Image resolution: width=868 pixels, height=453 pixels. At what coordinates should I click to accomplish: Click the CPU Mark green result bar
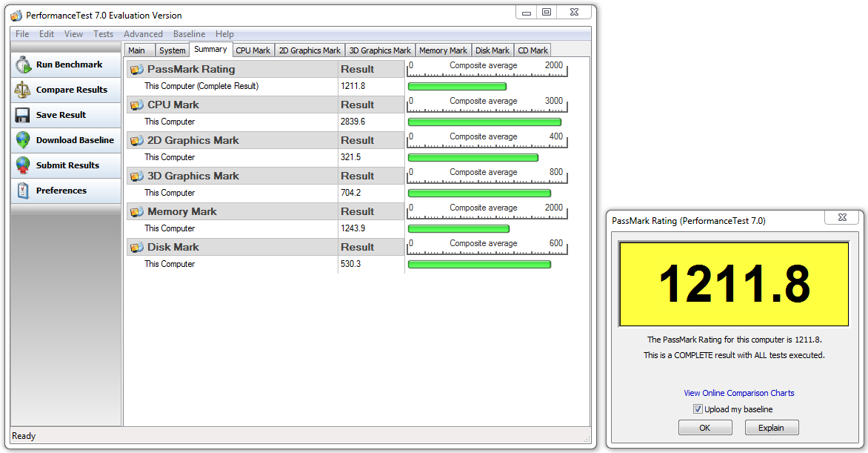(484, 122)
